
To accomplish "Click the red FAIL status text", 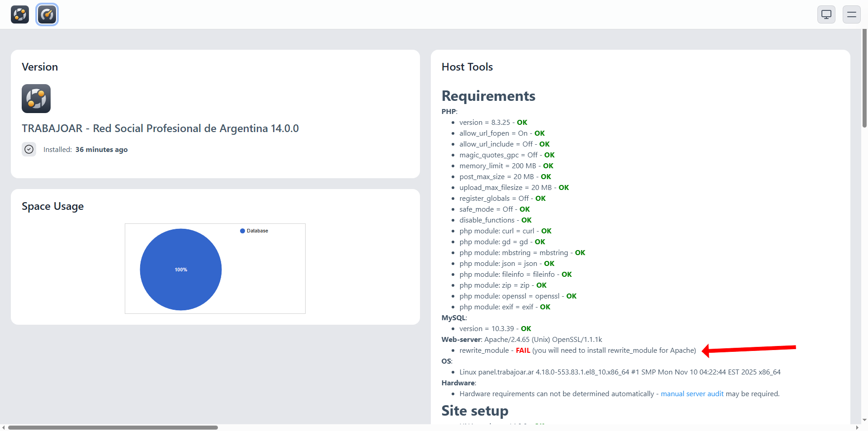I will click(523, 350).
